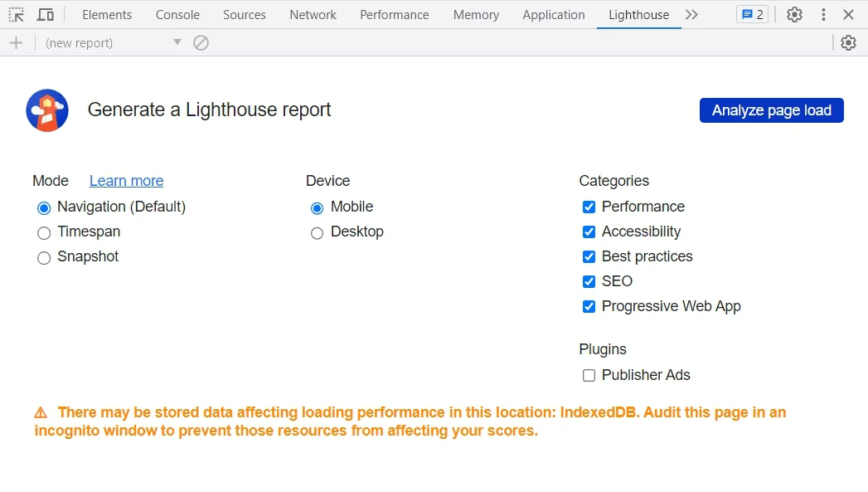Uncheck the Progressive Web App category
Screen dimensions: 868x492
[x=589, y=307]
